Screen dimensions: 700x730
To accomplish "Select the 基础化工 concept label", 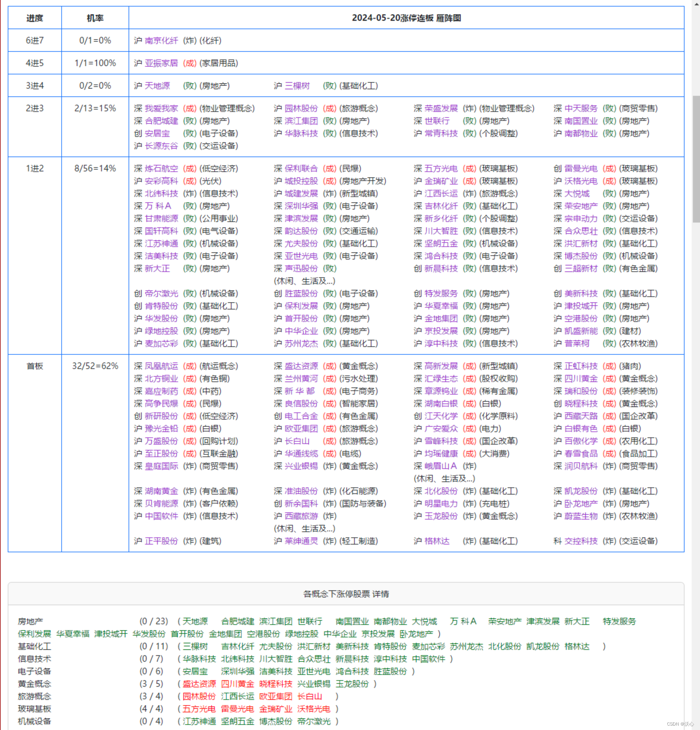I will pyautogui.click(x=35, y=646).
